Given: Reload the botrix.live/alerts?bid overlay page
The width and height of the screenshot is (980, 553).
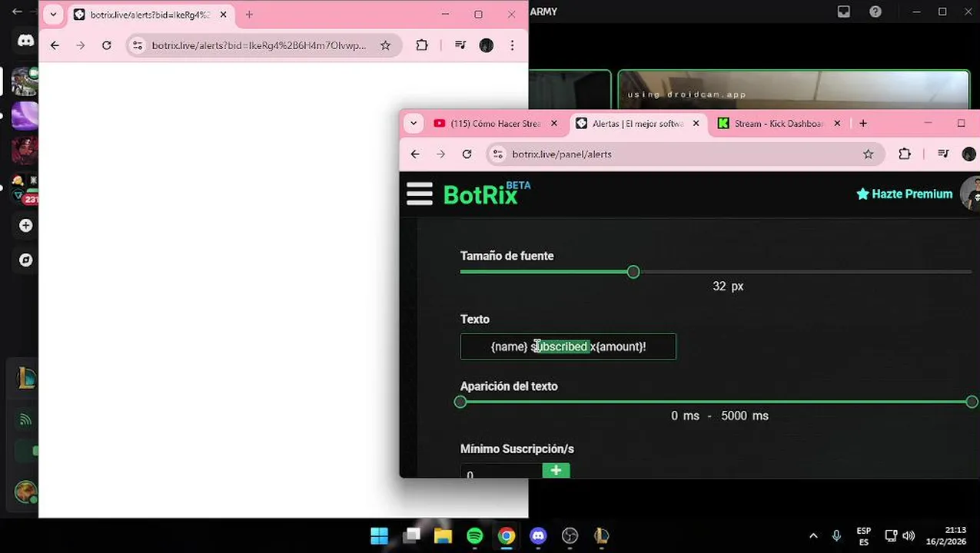Looking at the screenshot, I should tap(106, 45).
